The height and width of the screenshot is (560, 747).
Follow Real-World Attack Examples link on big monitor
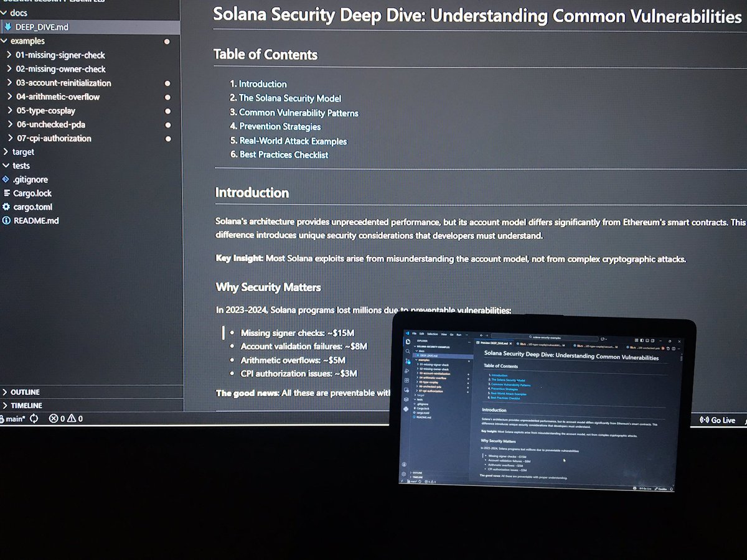click(293, 141)
